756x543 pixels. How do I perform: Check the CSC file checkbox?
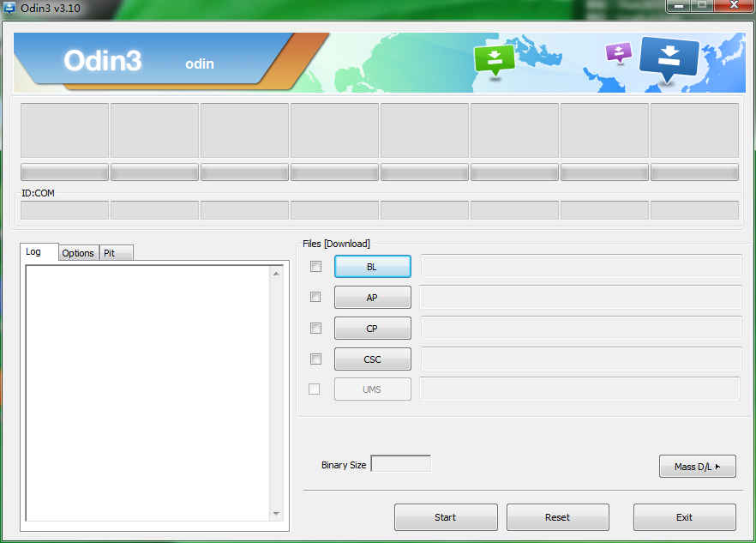tap(315, 359)
